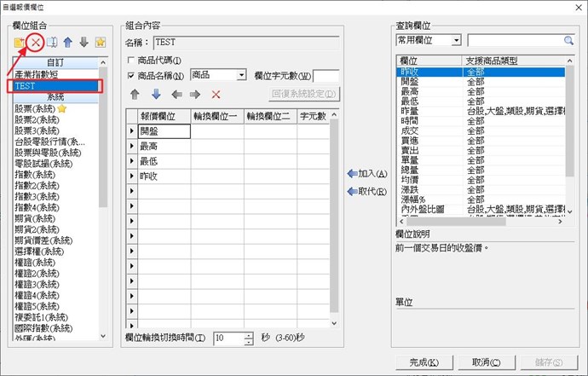This screenshot has width=588, height=376.
Task: Select 昨收 row in query field list
Action: (481, 72)
